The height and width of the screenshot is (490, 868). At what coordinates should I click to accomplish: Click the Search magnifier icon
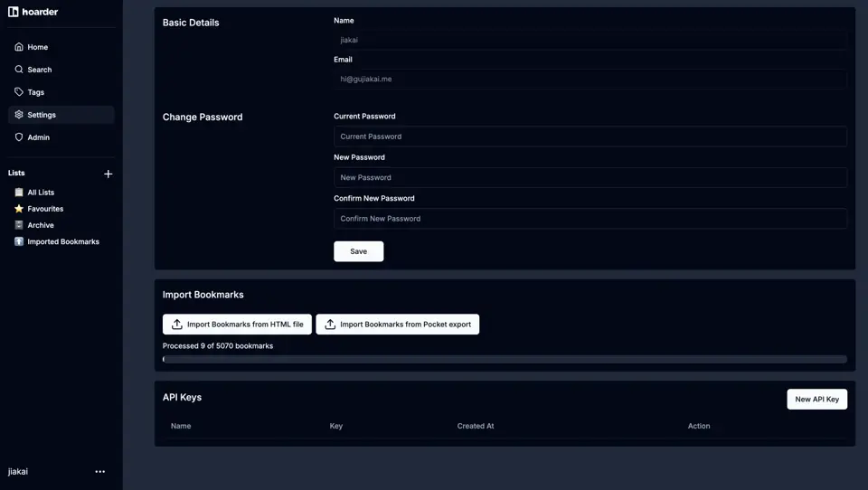pyautogui.click(x=19, y=70)
